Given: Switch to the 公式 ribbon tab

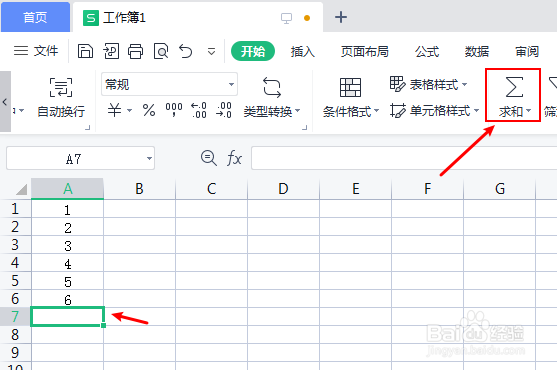Looking at the screenshot, I should coord(427,52).
